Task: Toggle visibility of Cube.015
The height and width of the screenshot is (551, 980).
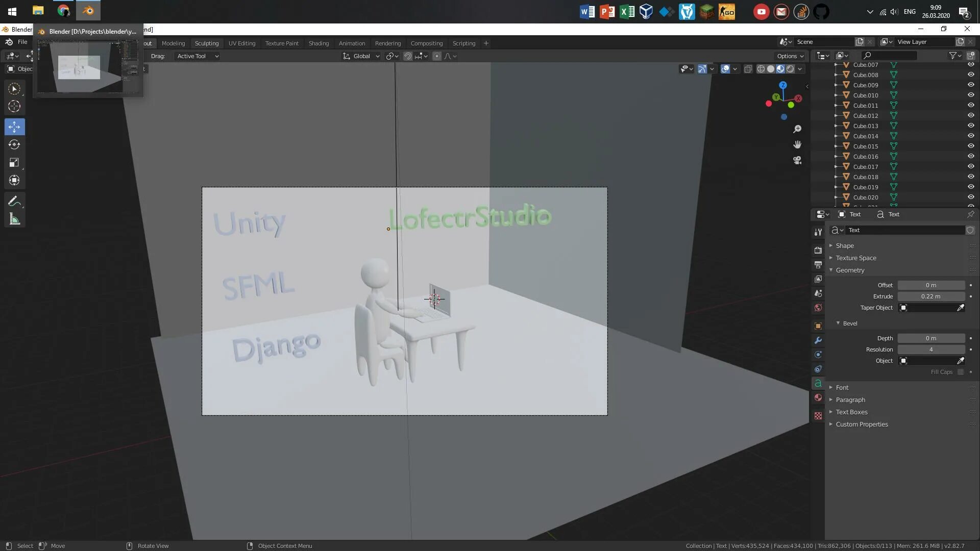Action: click(x=970, y=146)
